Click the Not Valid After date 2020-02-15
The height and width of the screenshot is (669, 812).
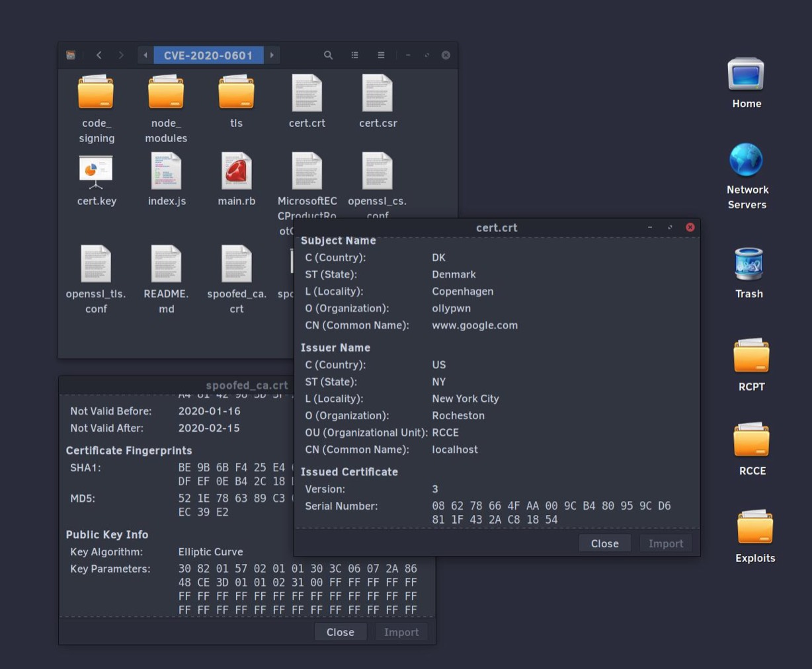[209, 428]
